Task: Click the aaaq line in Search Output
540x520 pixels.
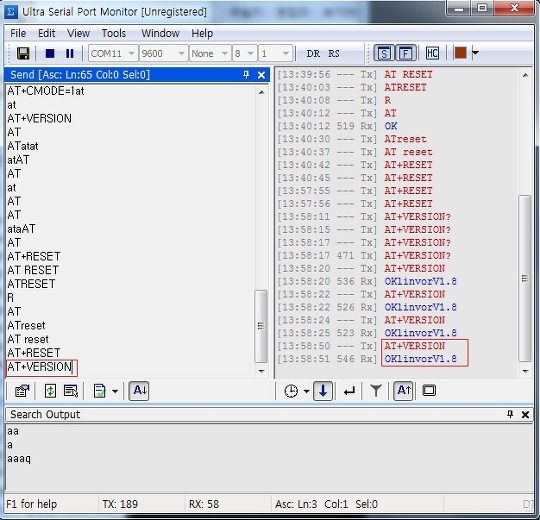Action: pos(19,459)
